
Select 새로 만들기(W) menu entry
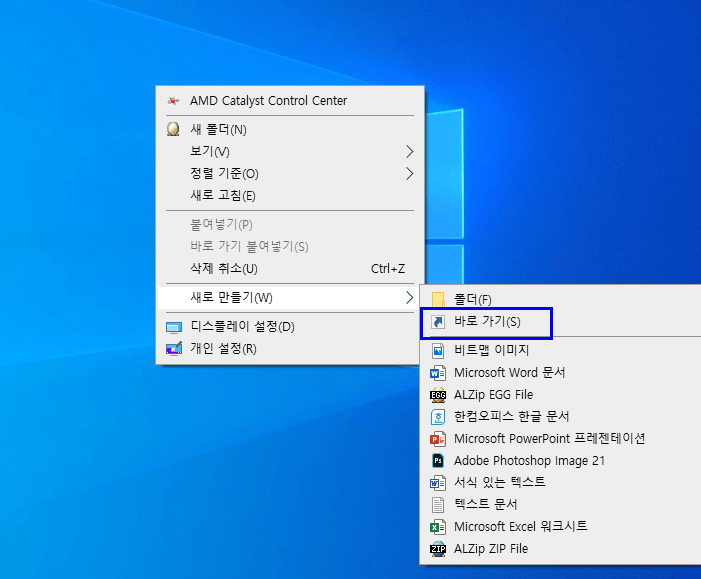pyautogui.click(x=290, y=297)
